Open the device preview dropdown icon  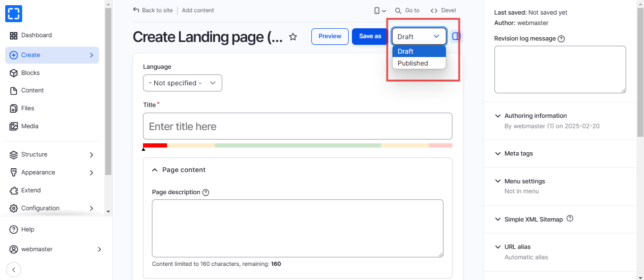pyautogui.click(x=380, y=10)
